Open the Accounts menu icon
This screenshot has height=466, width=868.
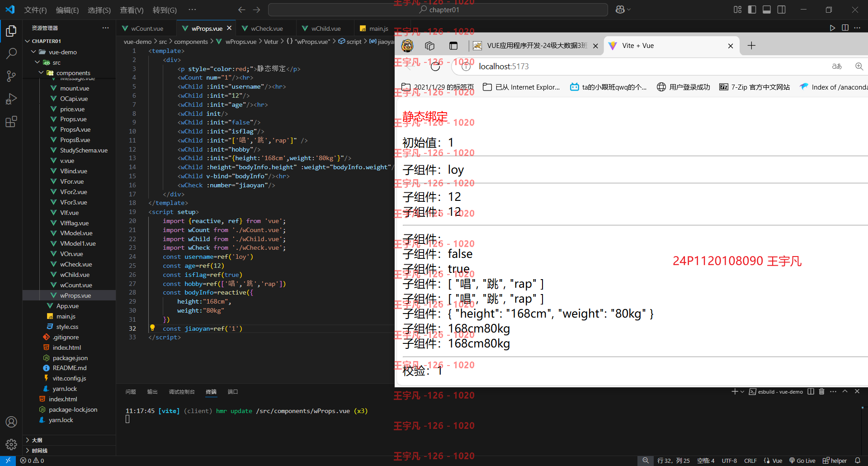coord(11,422)
